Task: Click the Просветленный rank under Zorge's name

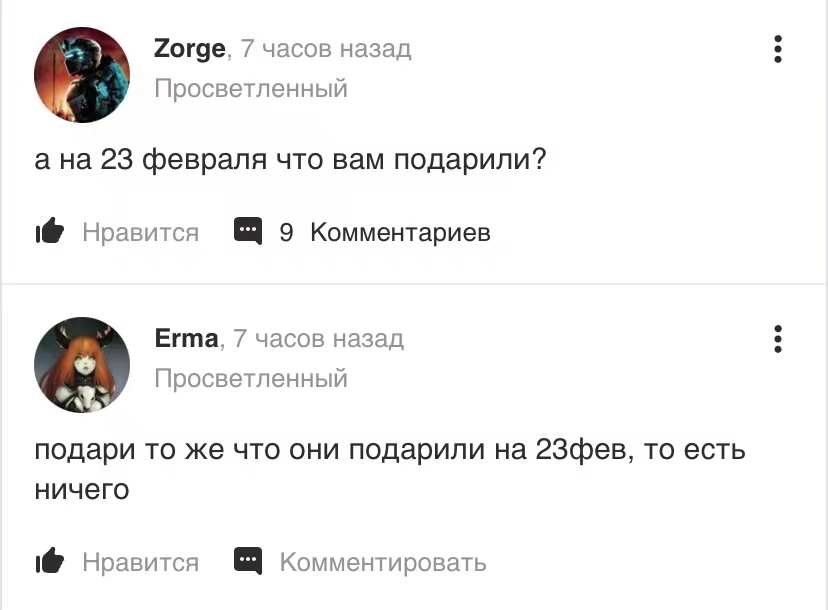Action: tap(251, 88)
